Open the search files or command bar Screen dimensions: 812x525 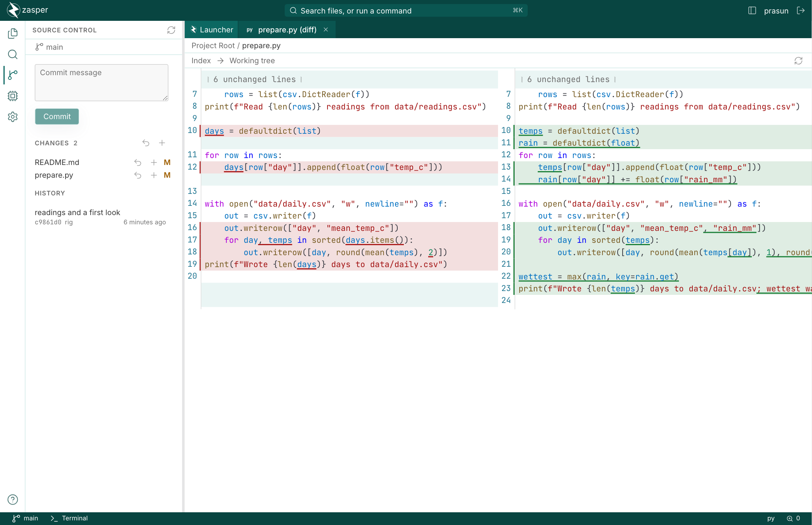tap(406, 10)
